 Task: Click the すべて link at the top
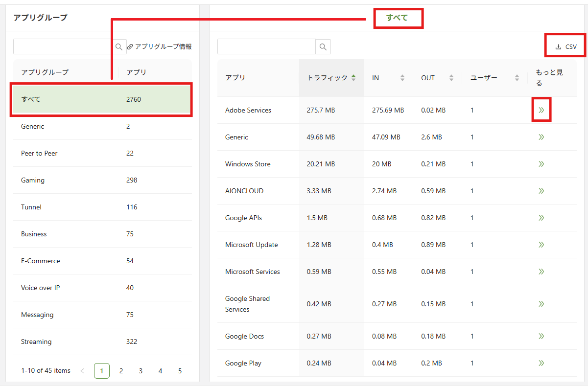(398, 18)
